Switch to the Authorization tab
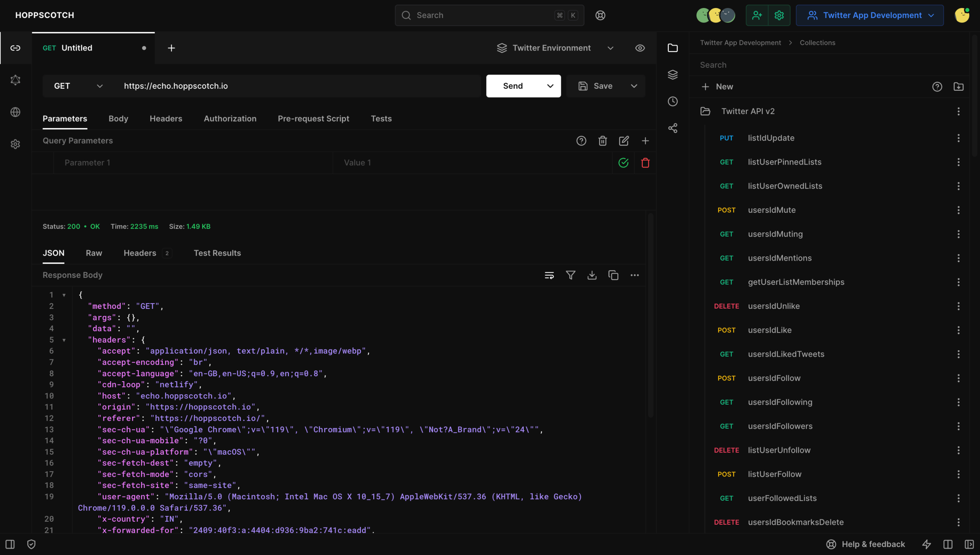 (230, 119)
